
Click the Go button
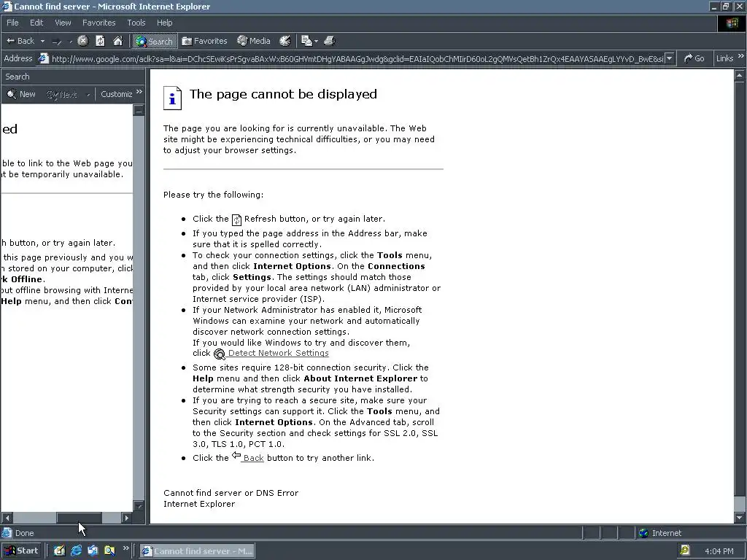[x=694, y=58]
